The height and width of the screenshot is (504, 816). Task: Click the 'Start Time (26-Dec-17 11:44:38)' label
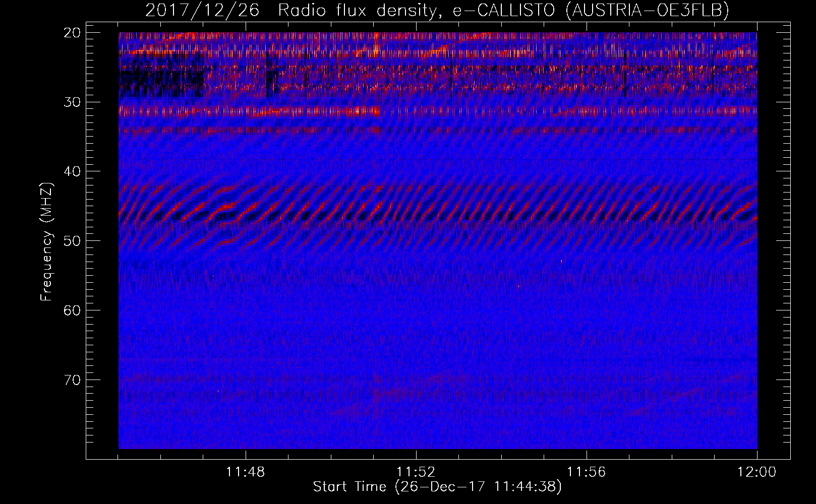(x=437, y=487)
